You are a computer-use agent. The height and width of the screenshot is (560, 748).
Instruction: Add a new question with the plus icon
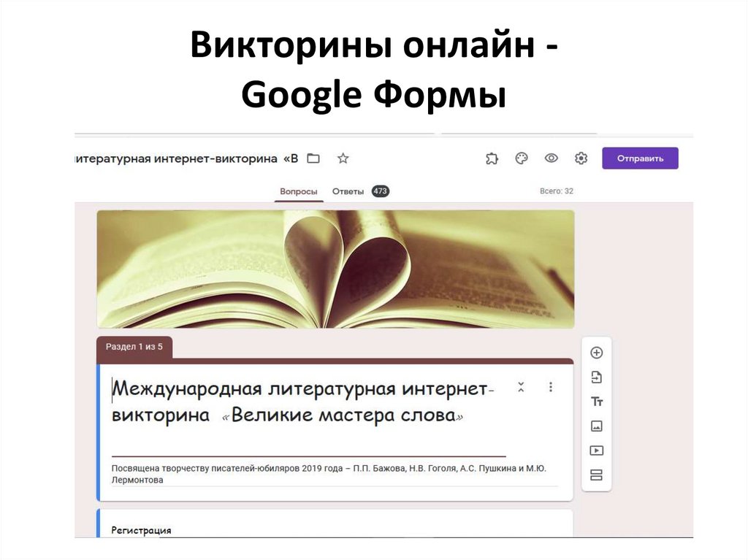(597, 352)
